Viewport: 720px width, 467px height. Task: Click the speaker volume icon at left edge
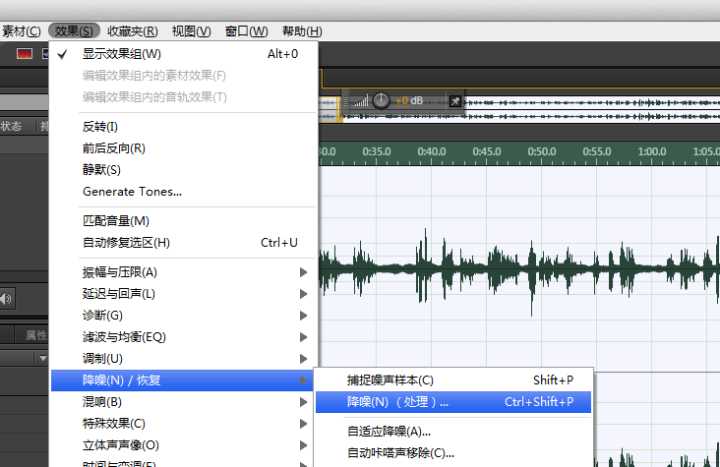[x=7, y=298]
